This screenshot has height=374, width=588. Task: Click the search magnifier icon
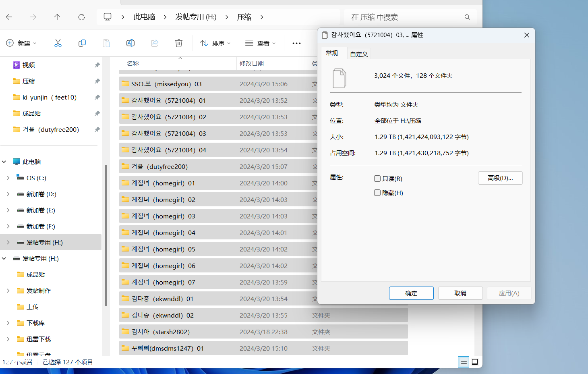click(467, 17)
